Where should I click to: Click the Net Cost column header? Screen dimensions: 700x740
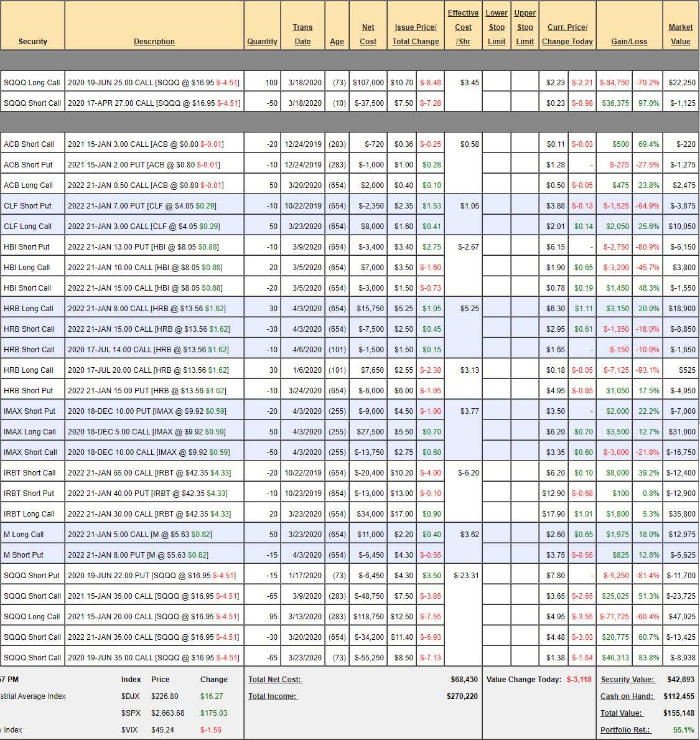pos(368,34)
